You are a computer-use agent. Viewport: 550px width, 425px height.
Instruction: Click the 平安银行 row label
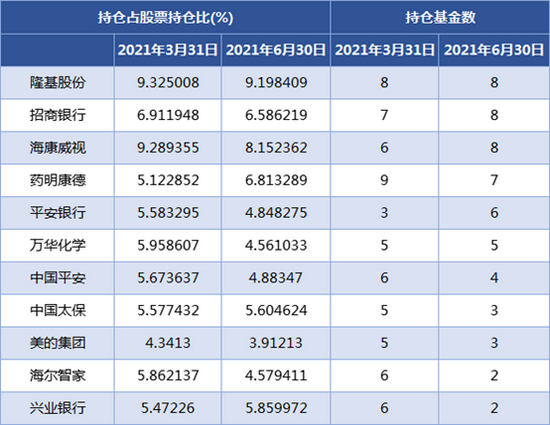tap(58, 213)
